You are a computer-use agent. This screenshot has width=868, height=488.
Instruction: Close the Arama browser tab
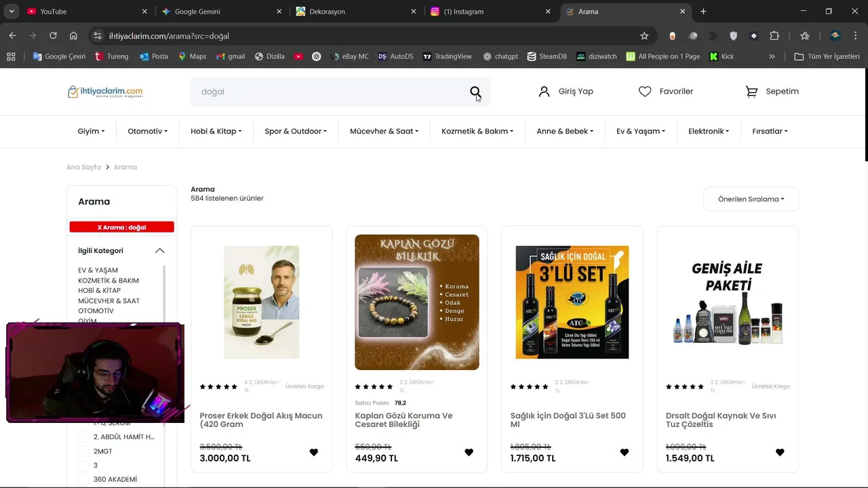point(683,12)
